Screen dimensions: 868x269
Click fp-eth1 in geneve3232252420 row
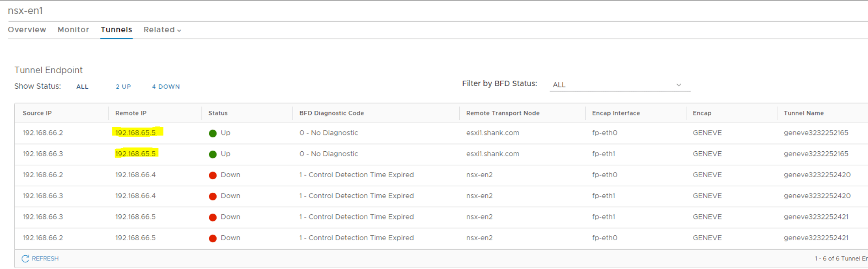point(604,196)
